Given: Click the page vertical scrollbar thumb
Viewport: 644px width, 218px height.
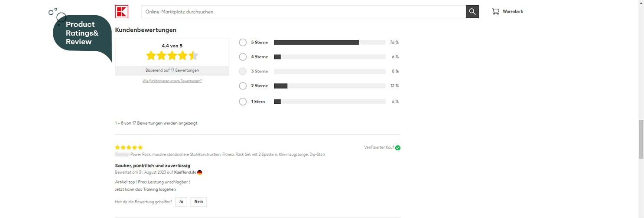Looking at the screenshot, I should pyautogui.click(x=641, y=139).
